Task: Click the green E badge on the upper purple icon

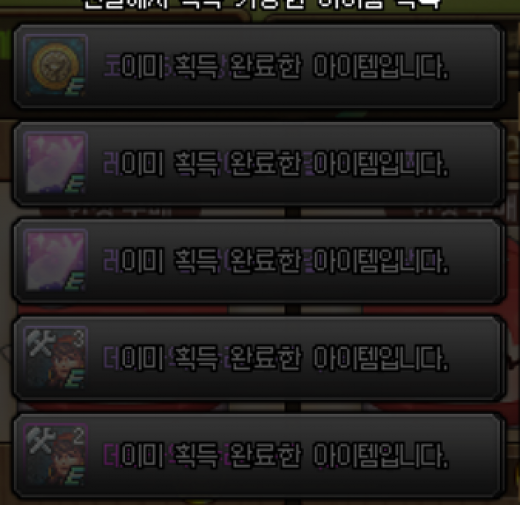Action: point(75,185)
